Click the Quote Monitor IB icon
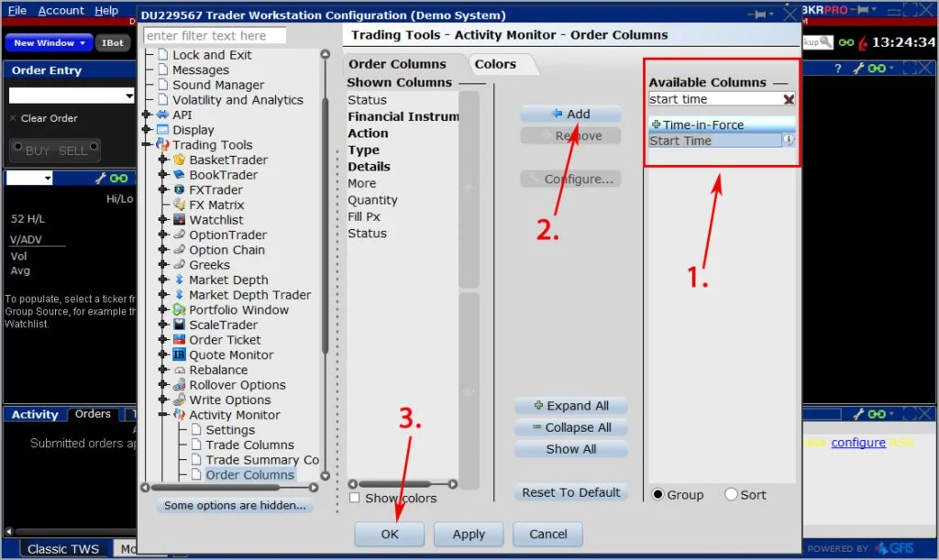This screenshot has height=560, width=939. [x=179, y=356]
